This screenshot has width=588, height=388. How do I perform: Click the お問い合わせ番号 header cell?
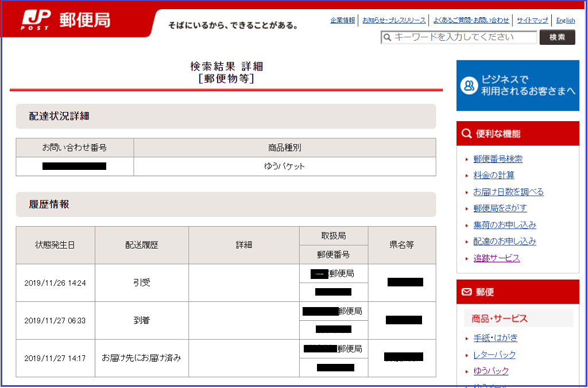pyautogui.click(x=75, y=148)
